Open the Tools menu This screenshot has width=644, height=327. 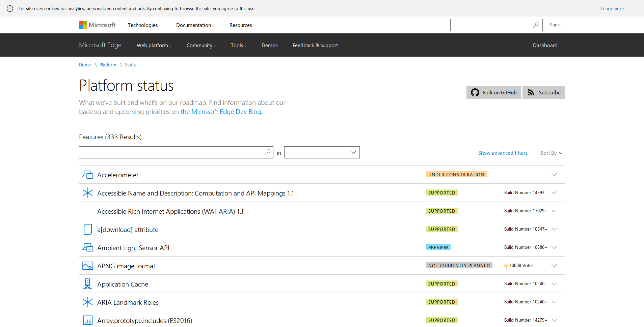239,46
